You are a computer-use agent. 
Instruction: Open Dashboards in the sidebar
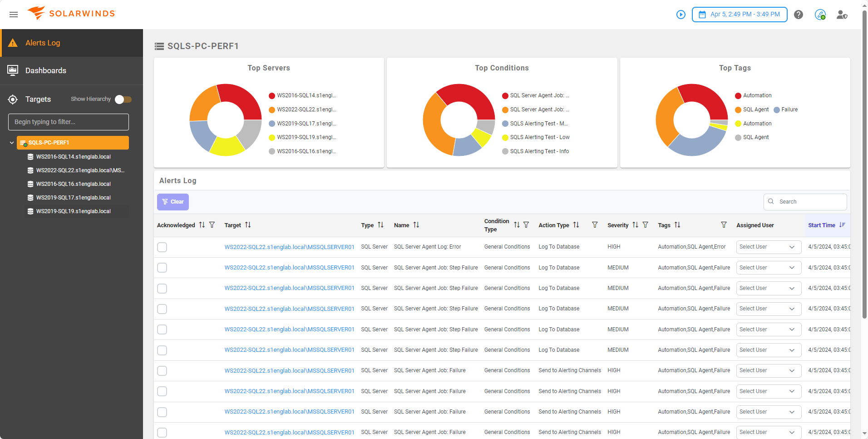(x=46, y=70)
